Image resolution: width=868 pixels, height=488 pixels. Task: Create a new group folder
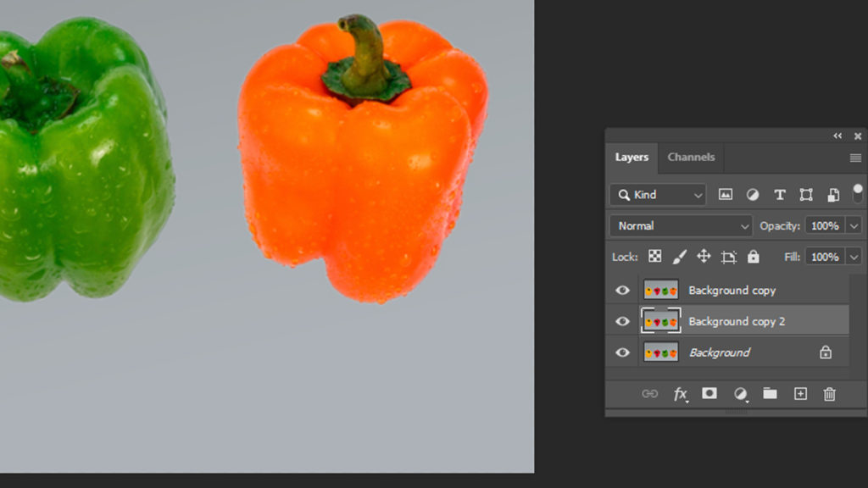pos(770,393)
